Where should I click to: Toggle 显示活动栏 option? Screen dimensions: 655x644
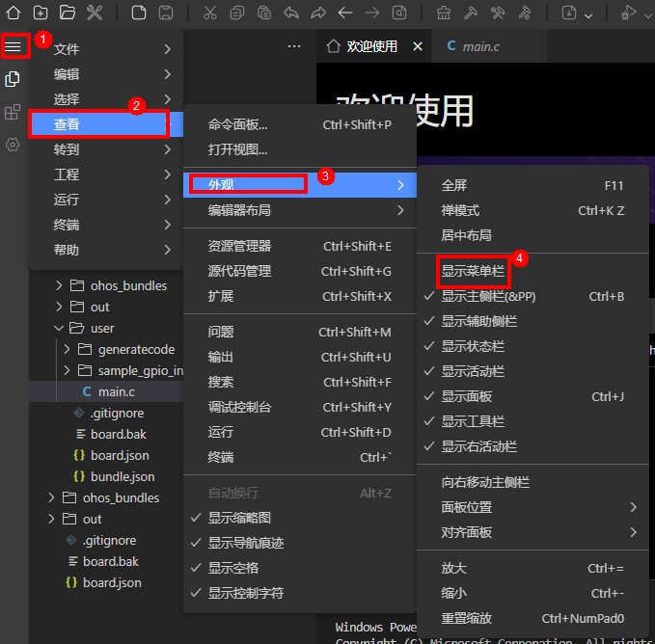click(x=473, y=371)
